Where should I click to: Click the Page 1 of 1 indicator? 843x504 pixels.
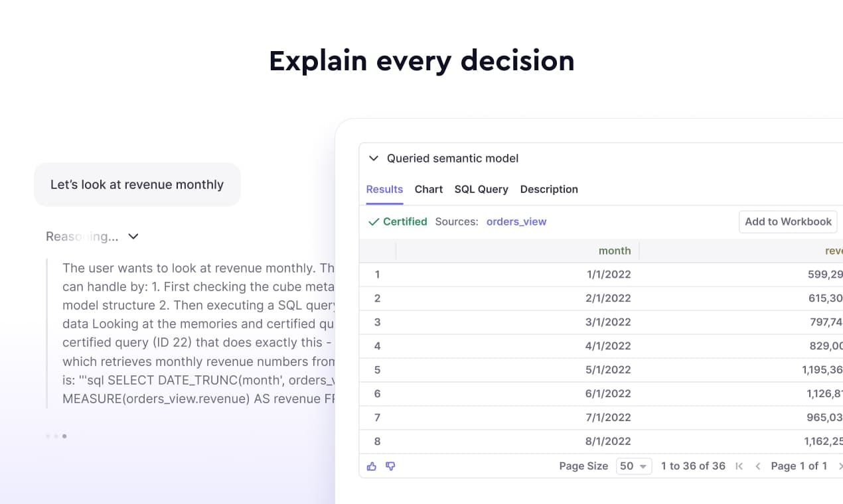pos(799,466)
